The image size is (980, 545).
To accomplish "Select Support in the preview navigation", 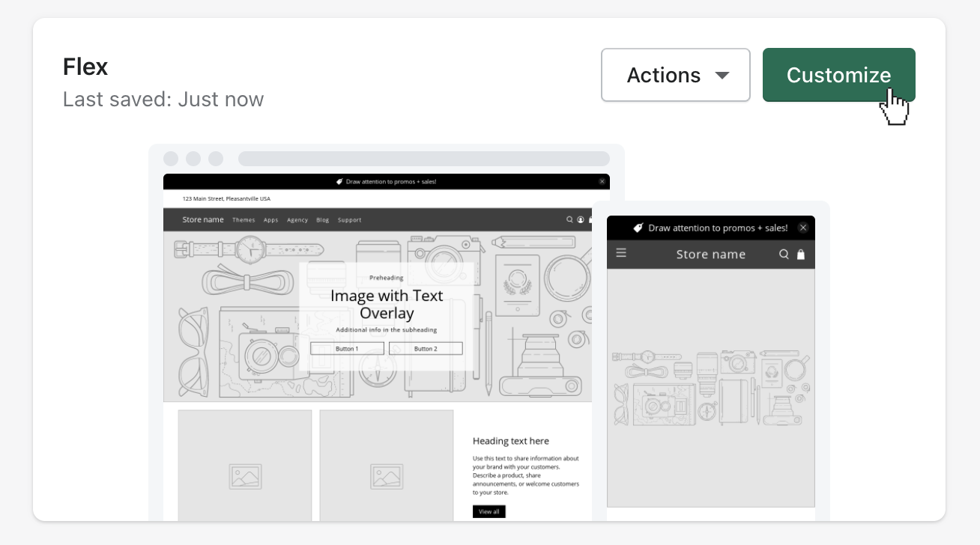I will pos(349,220).
